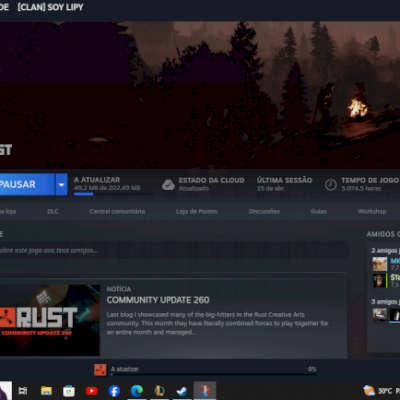Open Facebook from the taskbar
Viewport: 400px width, 400px height.
(114, 391)
